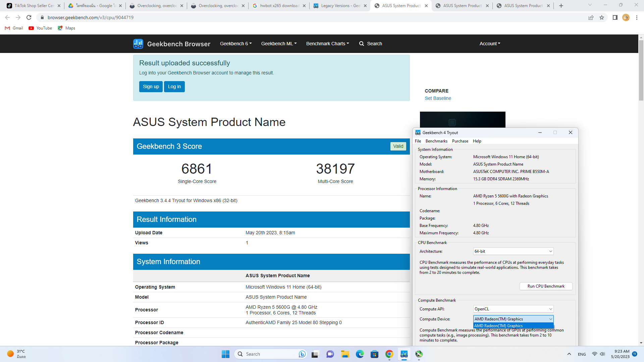Screen dimensions: 644x362
Task: Open Task View from taskbar
Action: 315,354
